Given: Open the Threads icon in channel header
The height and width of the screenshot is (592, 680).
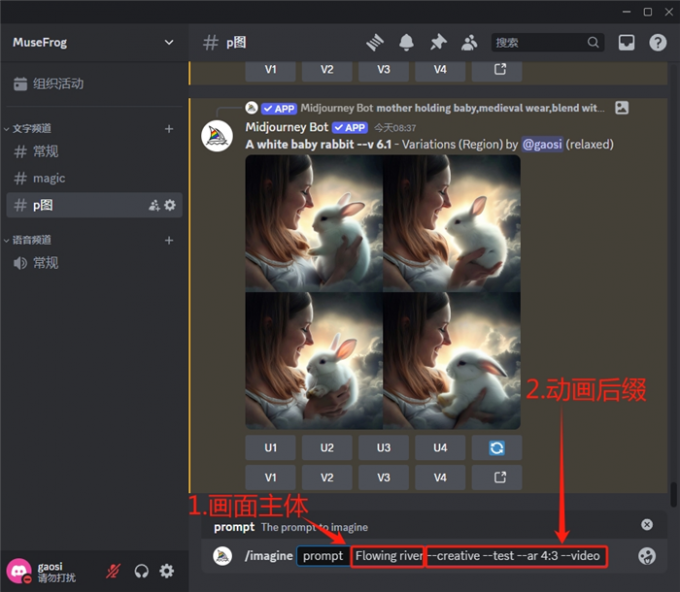Looking at the screenshot, I should tap(375, 43).
